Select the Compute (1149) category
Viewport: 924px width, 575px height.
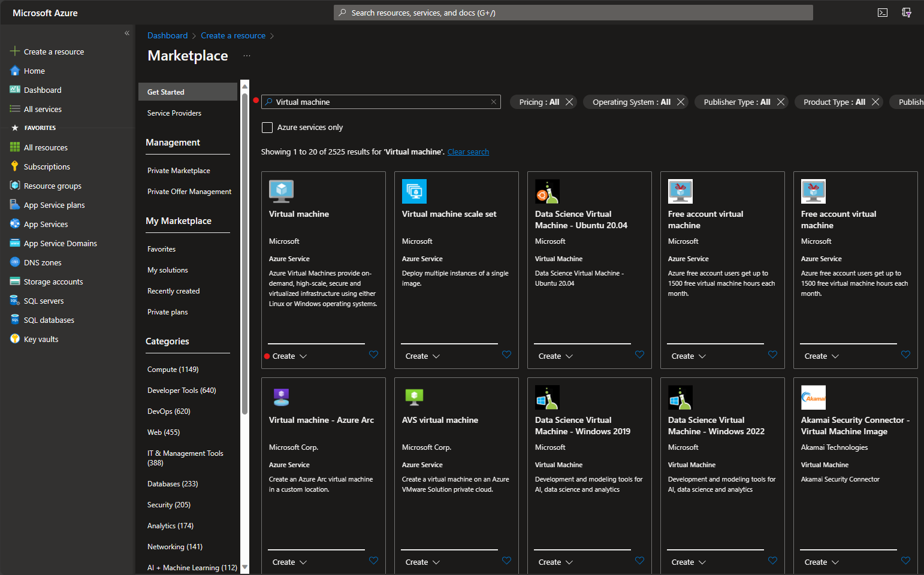(173, 370)
